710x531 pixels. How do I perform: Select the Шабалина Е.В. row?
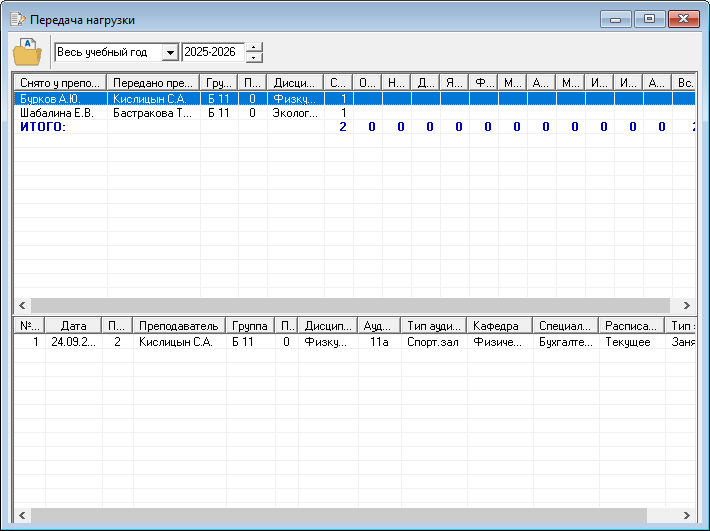55,113
